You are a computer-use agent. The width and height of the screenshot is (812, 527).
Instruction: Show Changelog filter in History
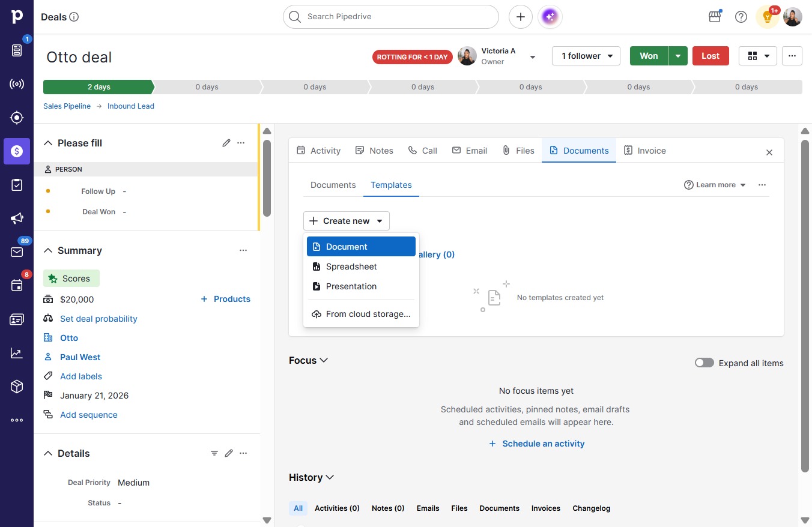pos(591,508)
